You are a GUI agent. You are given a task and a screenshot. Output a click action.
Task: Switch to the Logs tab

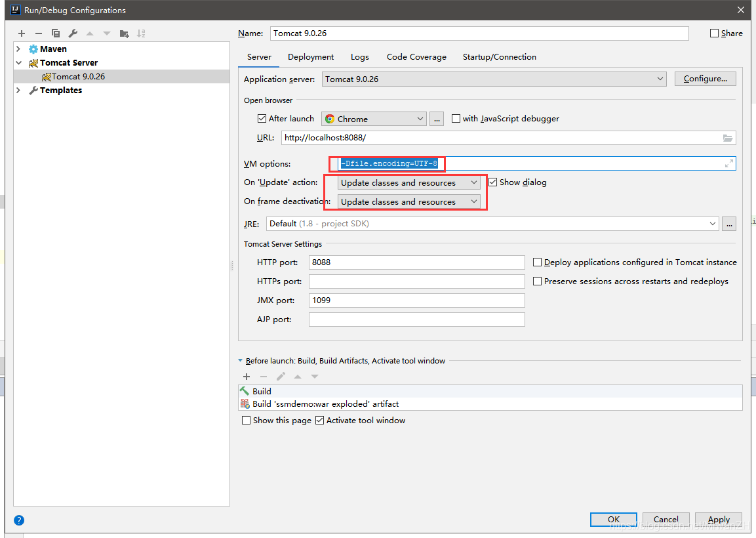click(360, 57)
